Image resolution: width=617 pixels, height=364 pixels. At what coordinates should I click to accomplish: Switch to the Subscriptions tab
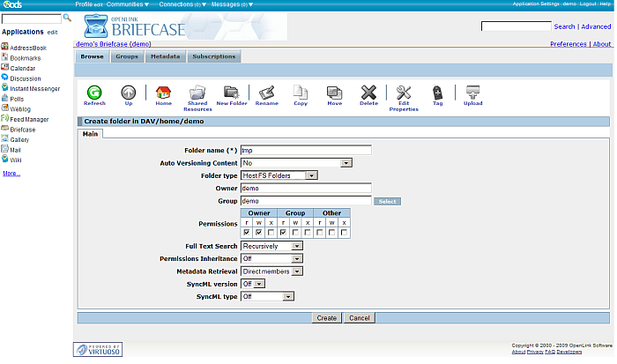(213, 56)
